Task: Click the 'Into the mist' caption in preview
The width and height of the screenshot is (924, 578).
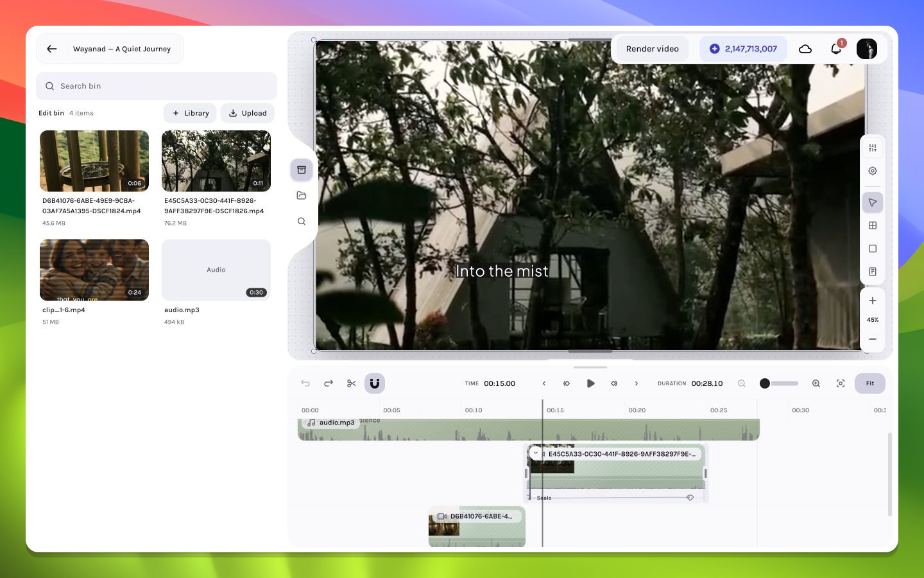Action: pos(502,272)
